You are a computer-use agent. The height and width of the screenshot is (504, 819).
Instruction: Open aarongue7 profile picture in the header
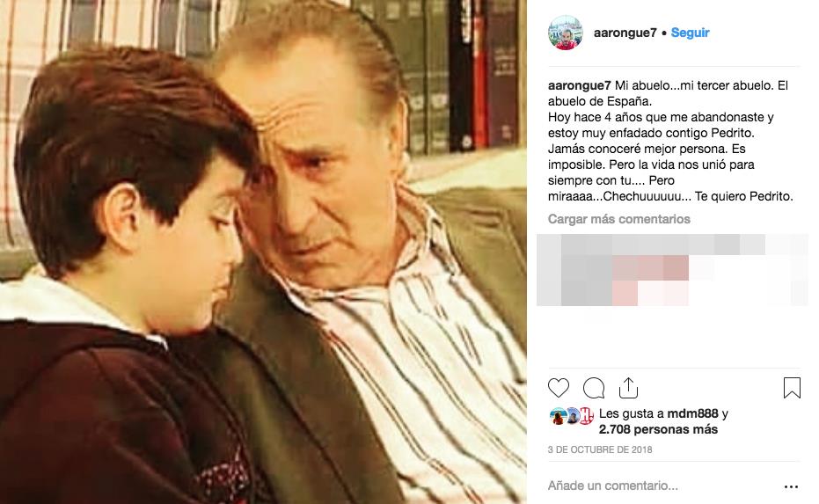[x=565, y=33]
